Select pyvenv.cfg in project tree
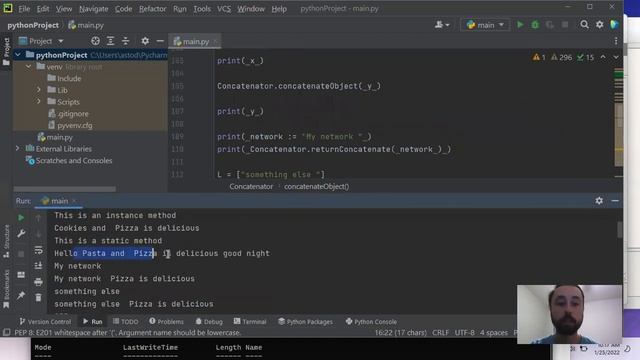The image size is (640, 360). [x=70, y=125]
